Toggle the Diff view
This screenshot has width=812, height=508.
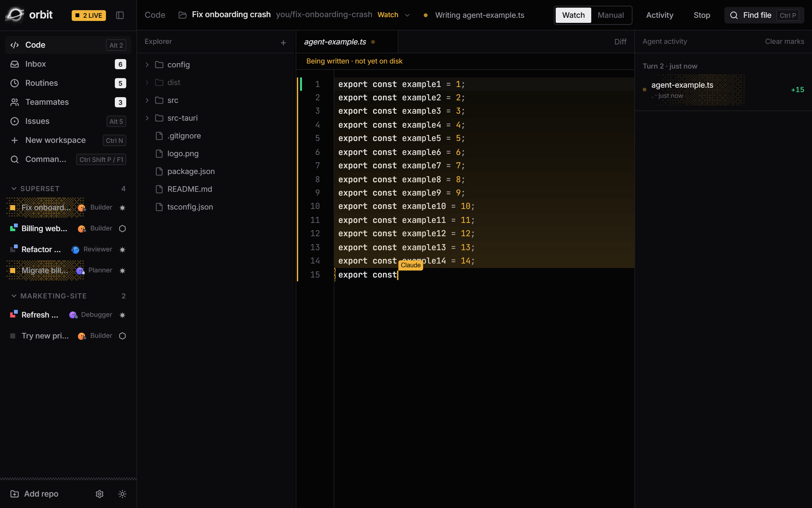[x=620, y=42]
